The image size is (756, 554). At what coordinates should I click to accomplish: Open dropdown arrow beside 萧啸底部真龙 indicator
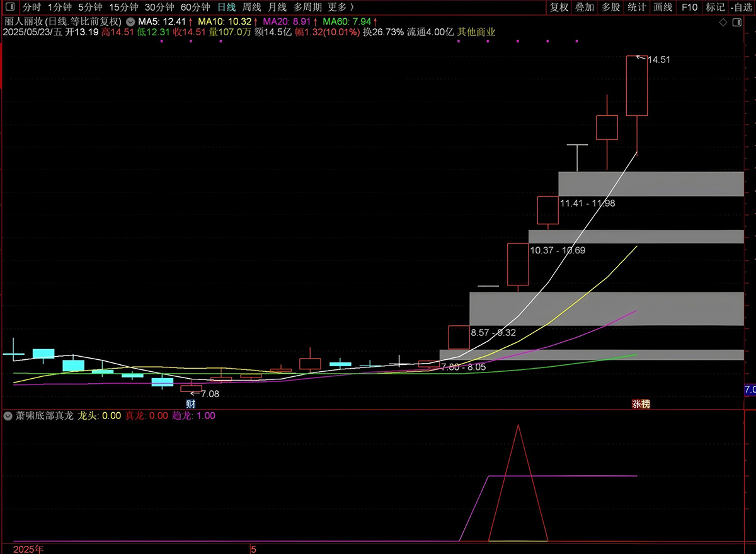8,416
